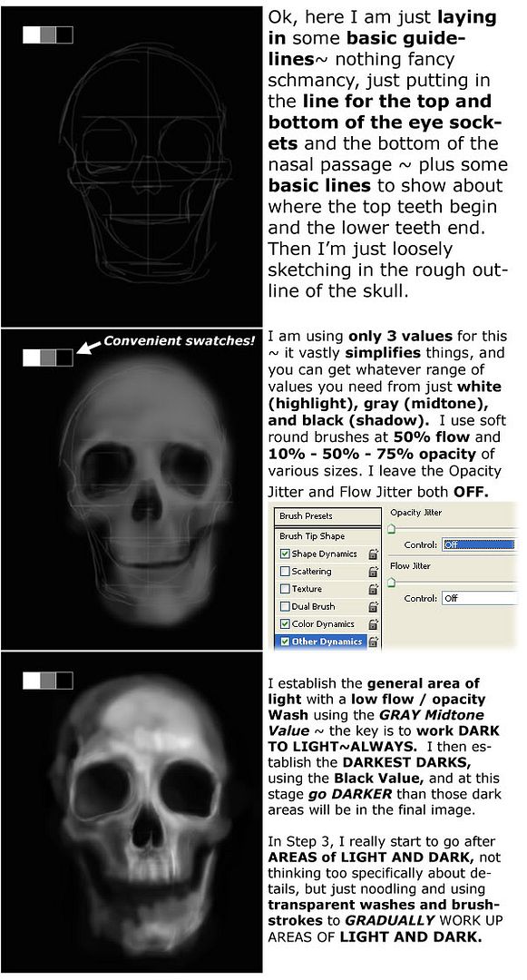
Task: Check the Dual Brush checkbox
Action: [x=285, y=606]
